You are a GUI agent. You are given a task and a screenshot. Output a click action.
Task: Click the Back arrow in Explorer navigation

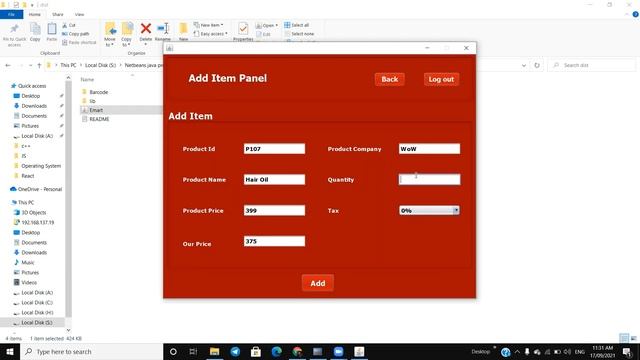[8, 65]
